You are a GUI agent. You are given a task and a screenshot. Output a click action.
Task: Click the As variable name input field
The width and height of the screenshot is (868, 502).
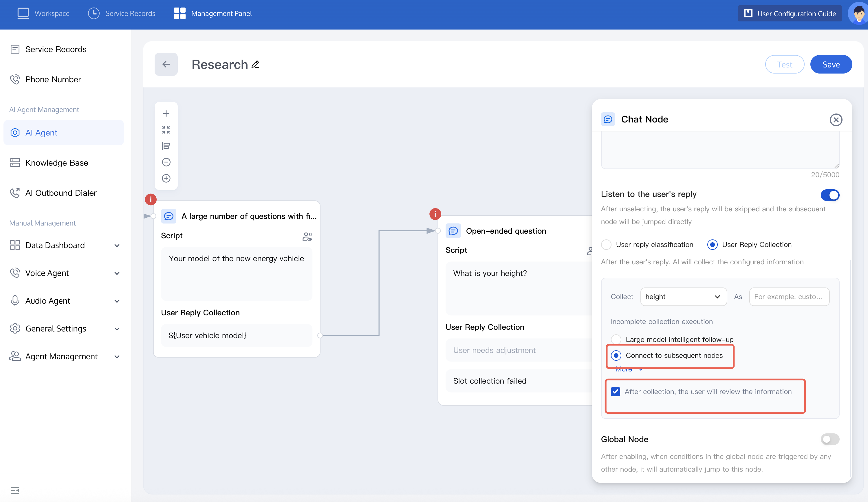pyautogui.click(x=789, y=296)
